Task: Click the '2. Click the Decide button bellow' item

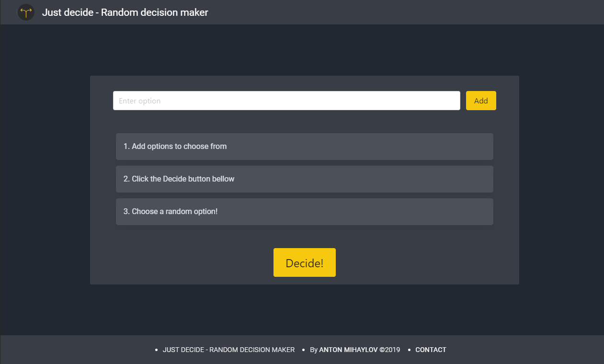Action: point(305,179)
